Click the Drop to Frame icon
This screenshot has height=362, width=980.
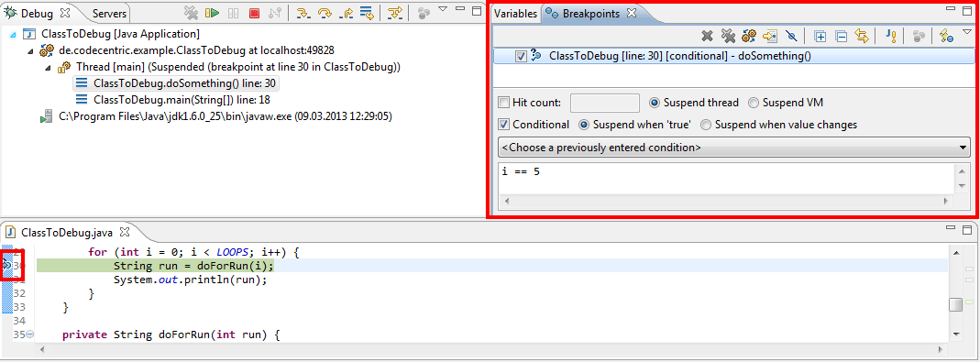[x=368, y=13]
